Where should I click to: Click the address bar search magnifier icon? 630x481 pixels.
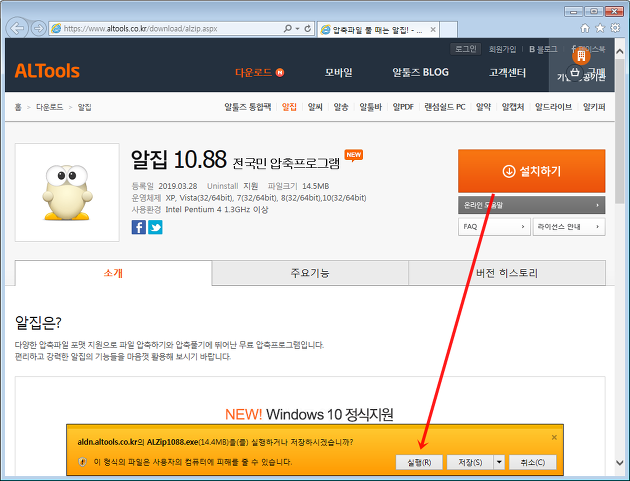click(288, 29)
